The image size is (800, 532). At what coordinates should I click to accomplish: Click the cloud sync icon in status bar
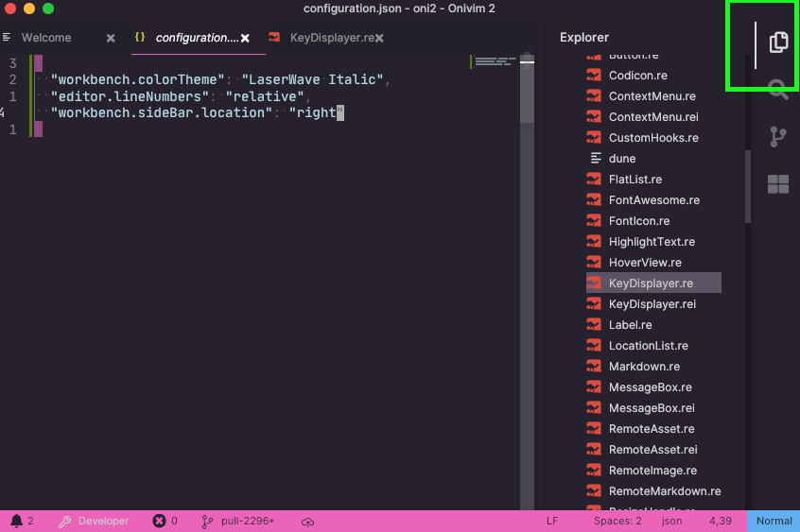(307, 522)
